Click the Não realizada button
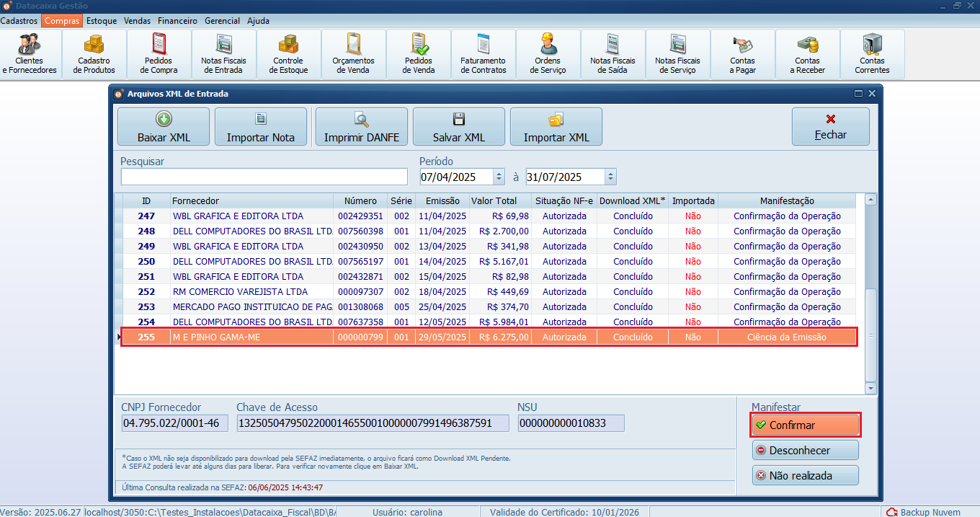 tap(805, 475)
